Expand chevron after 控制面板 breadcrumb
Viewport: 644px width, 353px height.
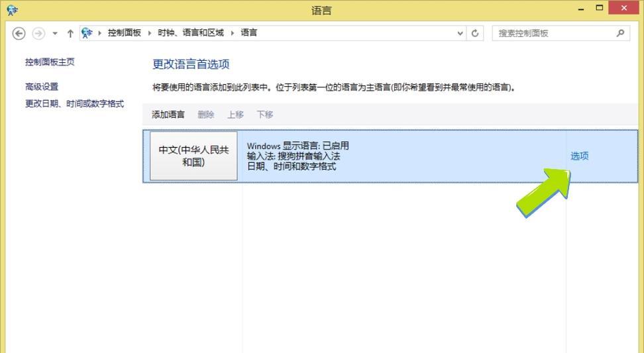[150, 33]
